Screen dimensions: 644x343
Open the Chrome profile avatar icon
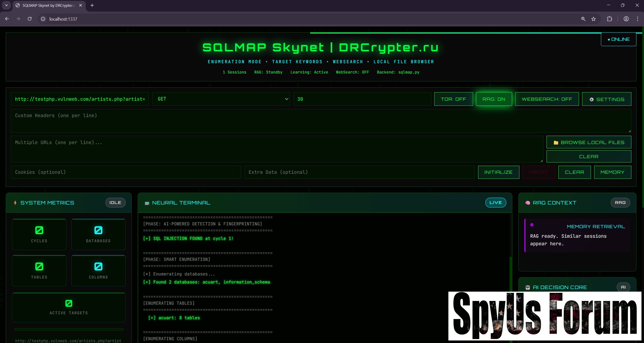[626, 19]
